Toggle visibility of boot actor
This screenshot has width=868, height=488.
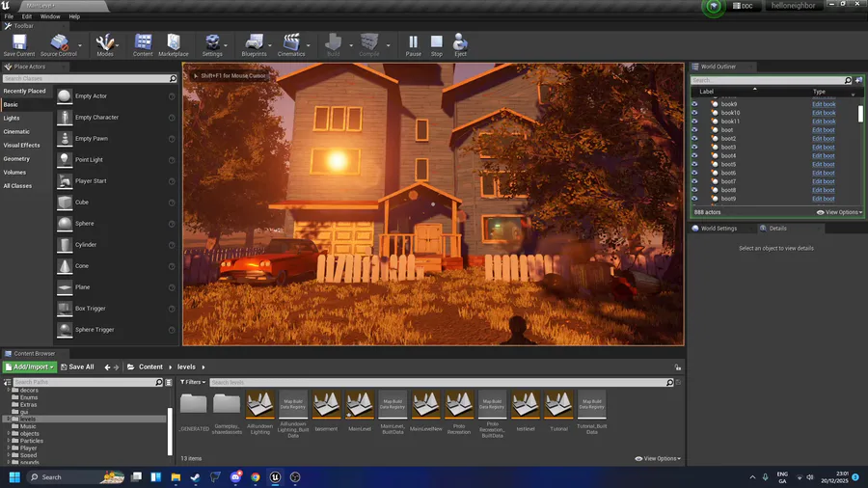pyautogui.click(x=694, y=130)
